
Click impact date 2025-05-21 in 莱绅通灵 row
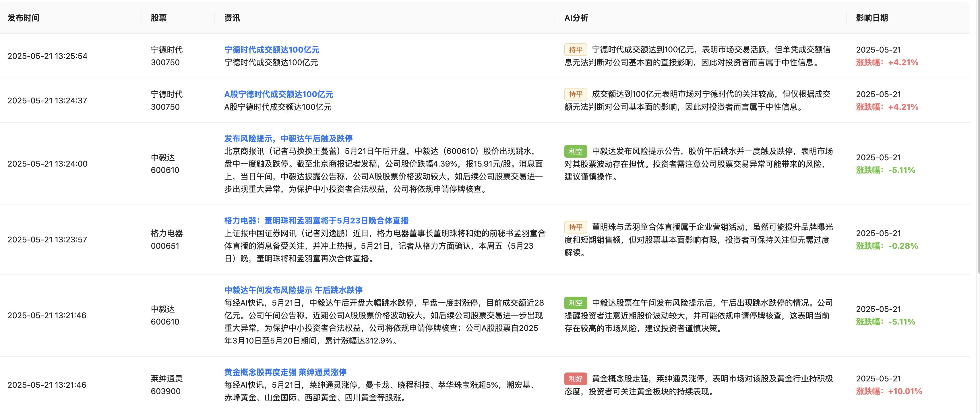878,378
